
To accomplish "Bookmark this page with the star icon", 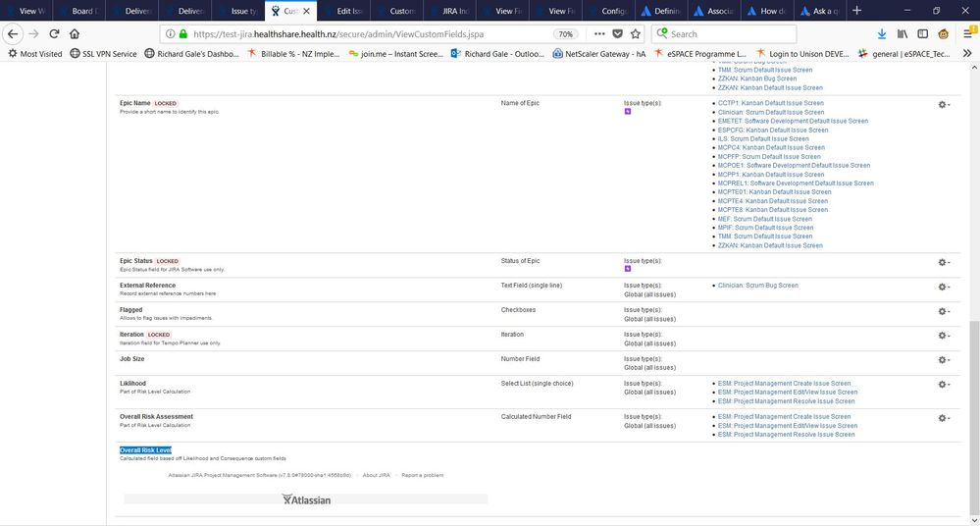I will coord(636,33).
